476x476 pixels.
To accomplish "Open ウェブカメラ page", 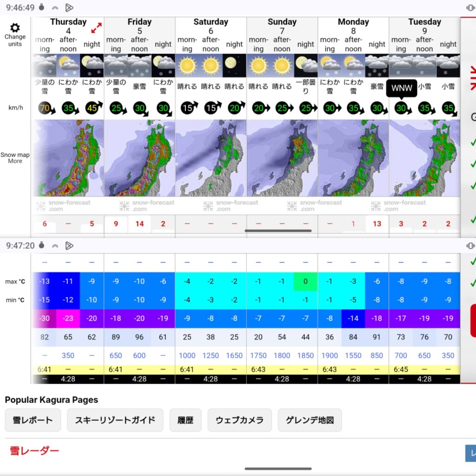I will 239,420.
